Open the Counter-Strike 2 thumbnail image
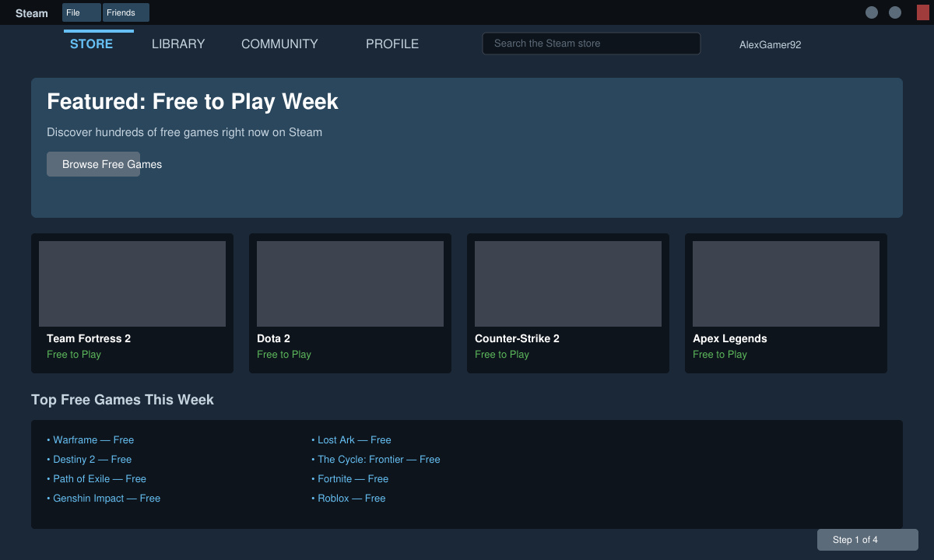 [x=568, y=284]
